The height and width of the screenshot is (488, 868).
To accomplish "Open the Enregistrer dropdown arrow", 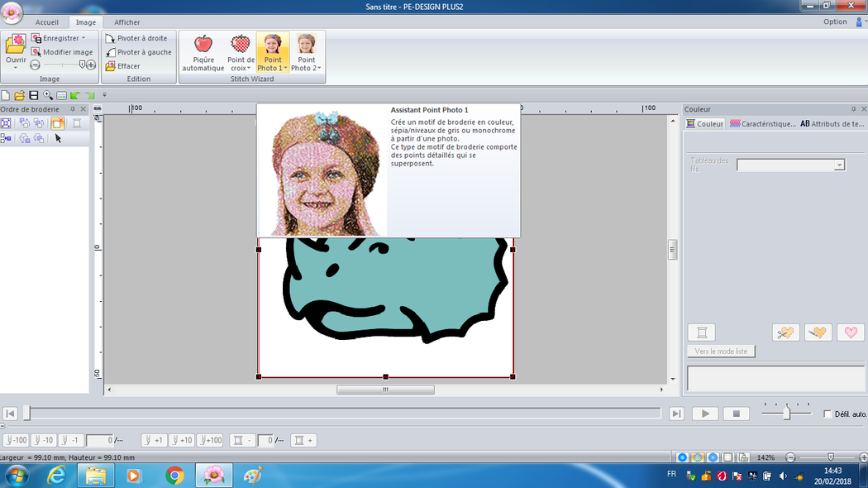I will (83, 38).
